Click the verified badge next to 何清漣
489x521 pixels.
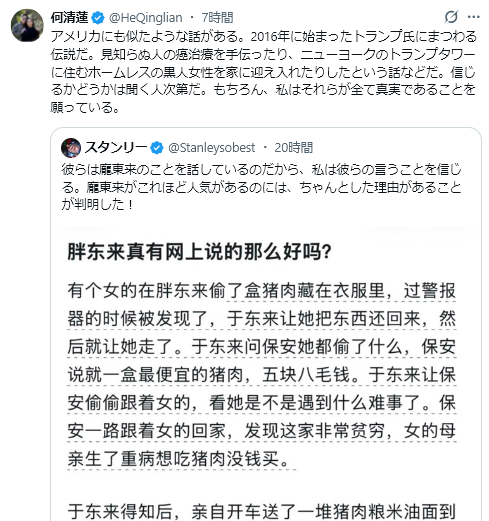[98, 18]
